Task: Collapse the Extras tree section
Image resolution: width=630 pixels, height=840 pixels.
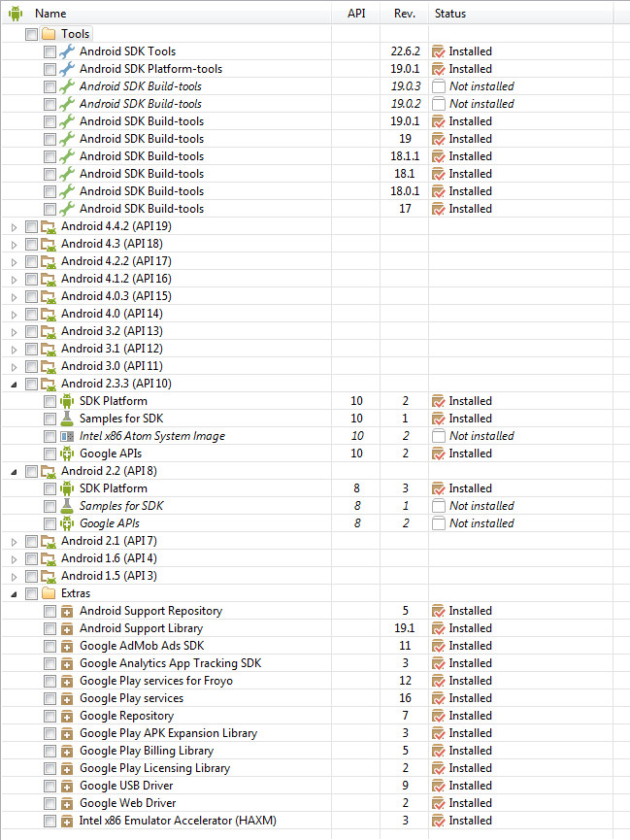Action: pos(14,593)
